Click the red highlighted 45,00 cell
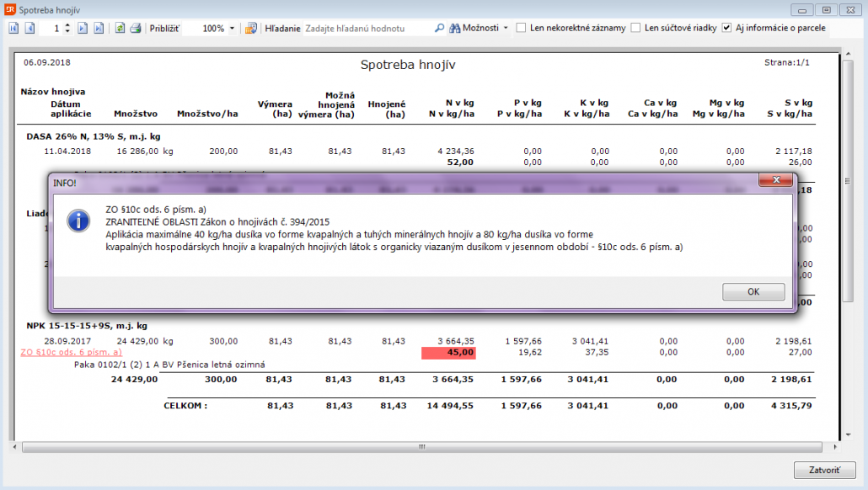868x490 pixels. point(448,353)
